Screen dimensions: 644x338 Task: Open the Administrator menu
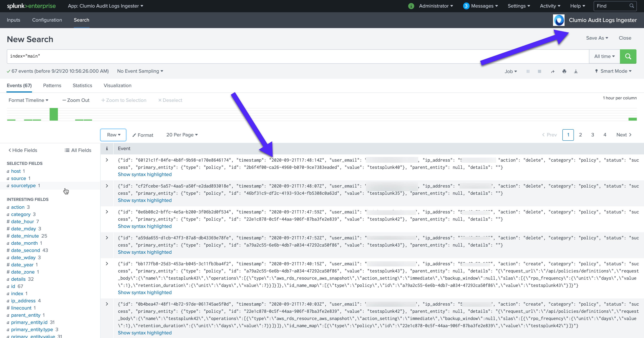click(436, 6)
